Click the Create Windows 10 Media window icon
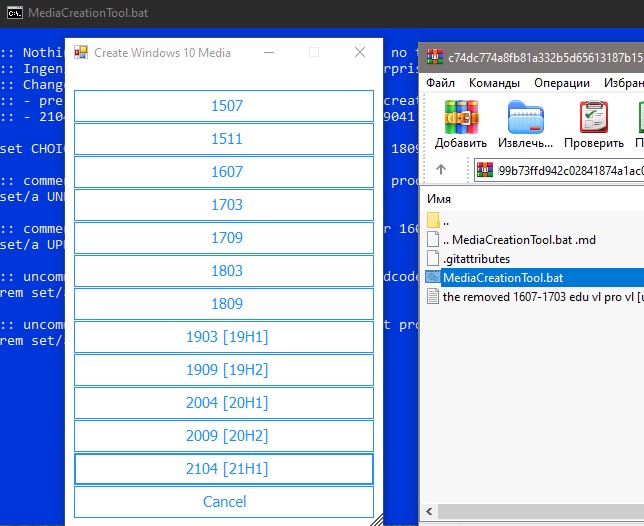Screen dimensions: 644x526 coord(81,52)
